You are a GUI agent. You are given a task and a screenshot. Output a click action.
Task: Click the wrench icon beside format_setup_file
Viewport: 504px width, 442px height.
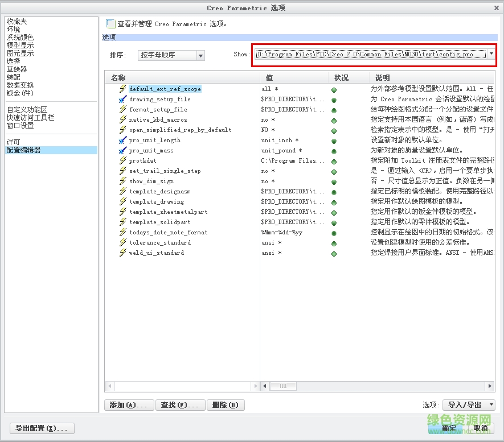(x=123, y=109)
